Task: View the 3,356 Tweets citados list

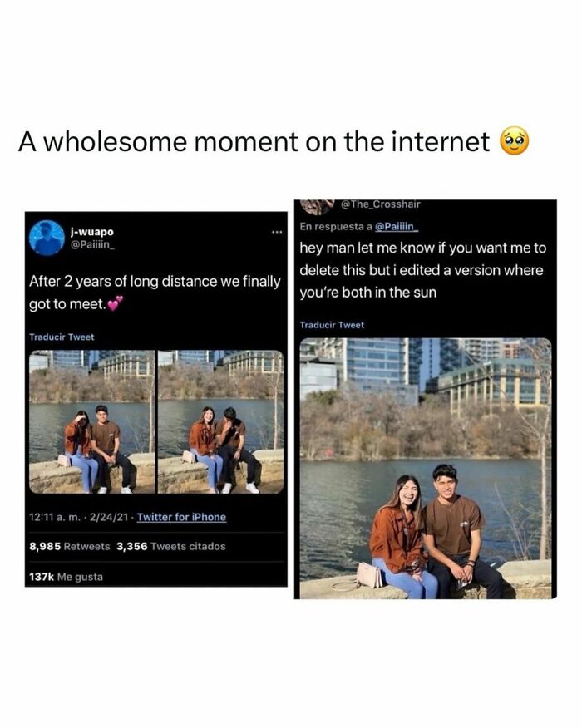Action: click(171, 547)
